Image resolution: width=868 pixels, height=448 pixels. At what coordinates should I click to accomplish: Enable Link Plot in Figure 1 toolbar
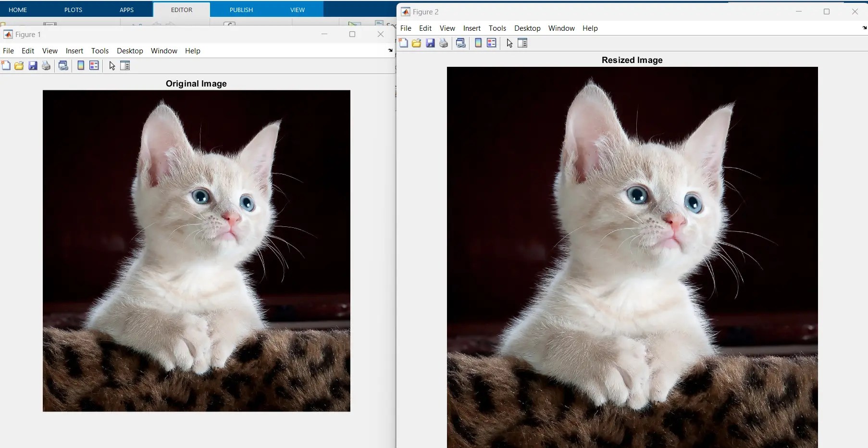(x=63, y=66)
